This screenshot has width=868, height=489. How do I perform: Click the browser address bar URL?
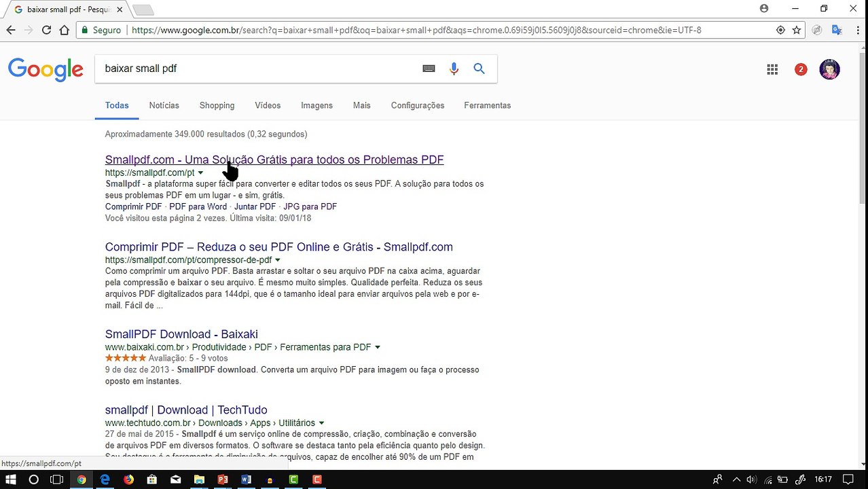[x=416, y=30]
